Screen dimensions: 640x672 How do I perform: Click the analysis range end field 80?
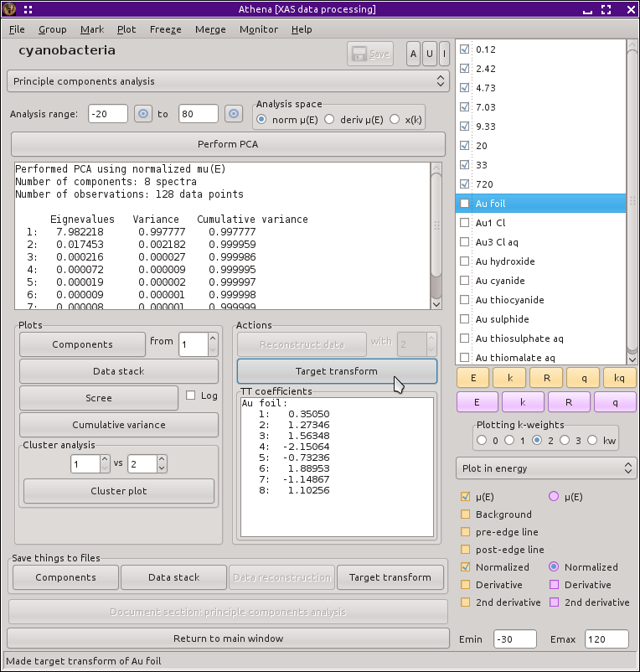(x=199, y=114)
